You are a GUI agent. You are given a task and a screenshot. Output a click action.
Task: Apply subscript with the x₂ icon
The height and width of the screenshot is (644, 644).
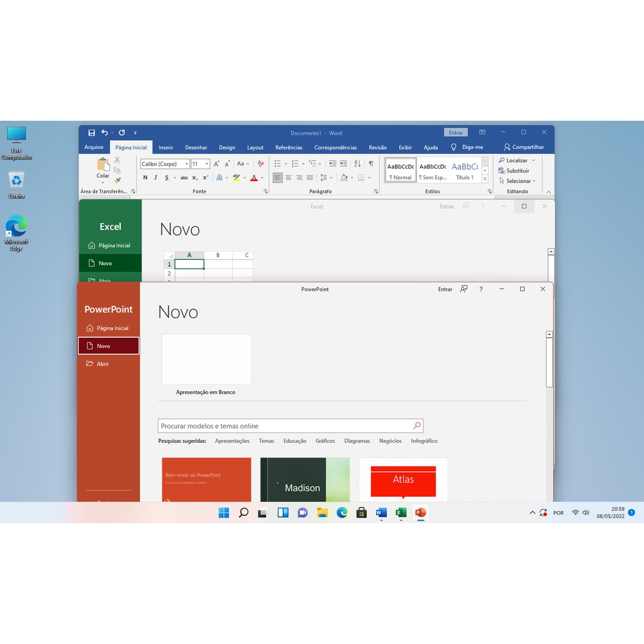click(x=195, y=177)
